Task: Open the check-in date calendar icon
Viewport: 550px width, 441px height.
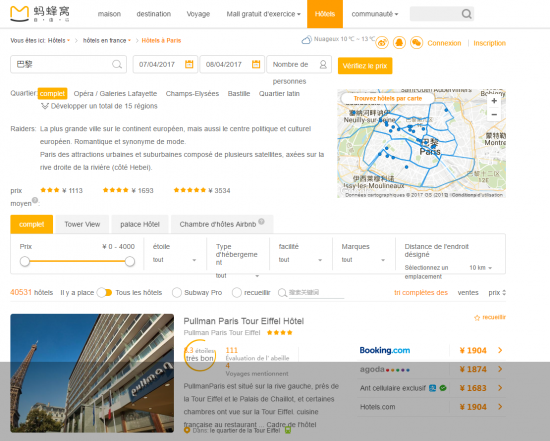Action: 189,64
